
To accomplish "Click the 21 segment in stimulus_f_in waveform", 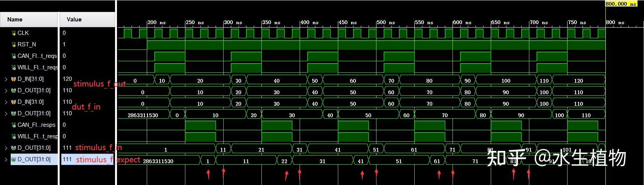I will click(x=261, y=149).
